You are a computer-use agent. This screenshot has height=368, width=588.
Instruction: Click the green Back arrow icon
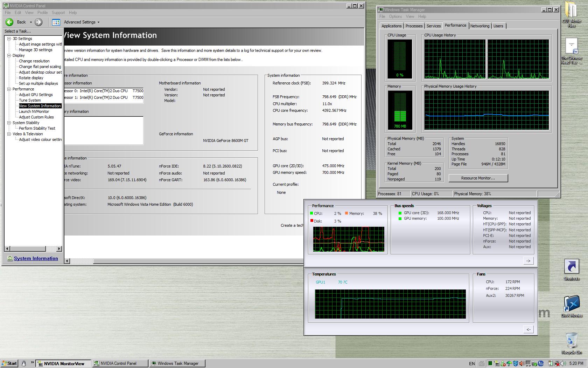(9, 22)
